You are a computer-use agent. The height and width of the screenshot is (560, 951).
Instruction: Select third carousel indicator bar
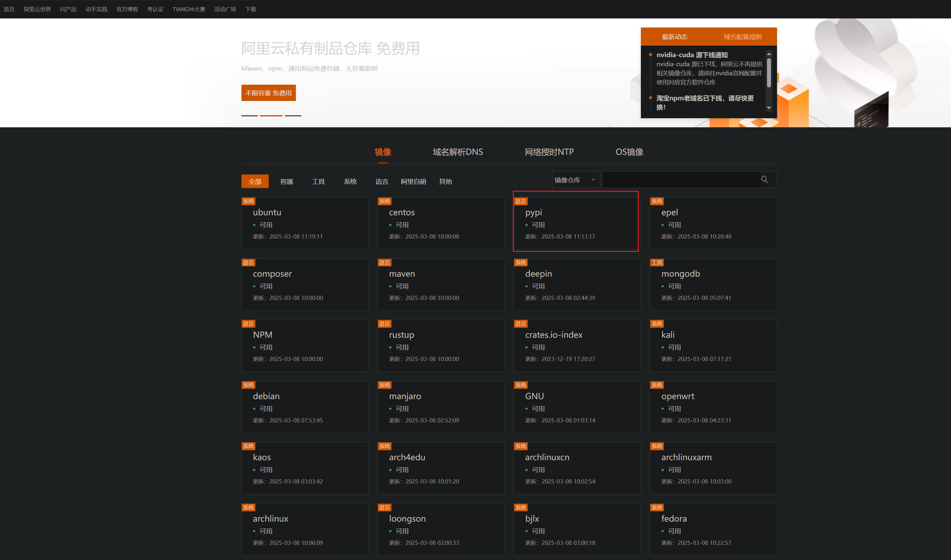point(293,116)
